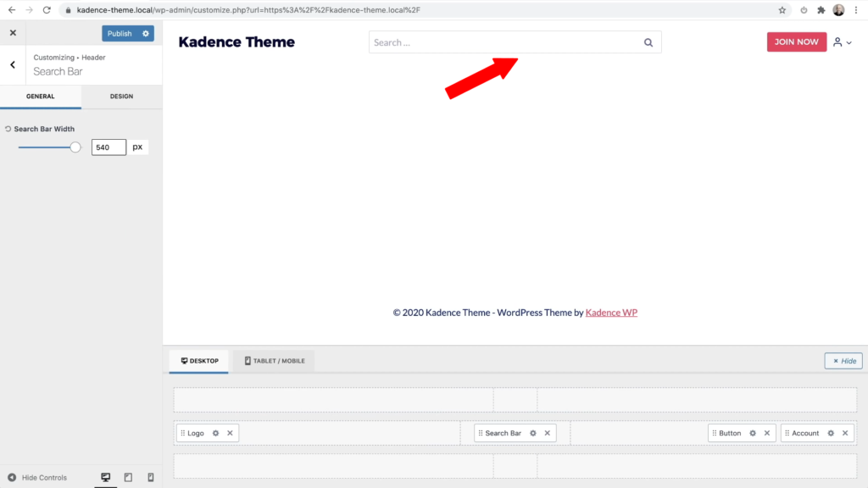Screen dimensions: 868x488
Task: Click the JOIN NOW button
Action: tap(797, 42)
